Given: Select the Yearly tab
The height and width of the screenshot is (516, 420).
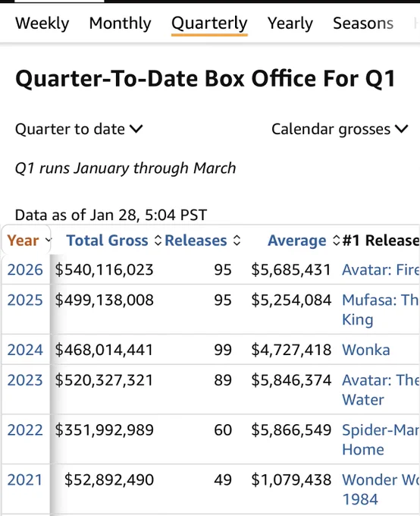Looking at the screenshot, I should tap(290, 24).
